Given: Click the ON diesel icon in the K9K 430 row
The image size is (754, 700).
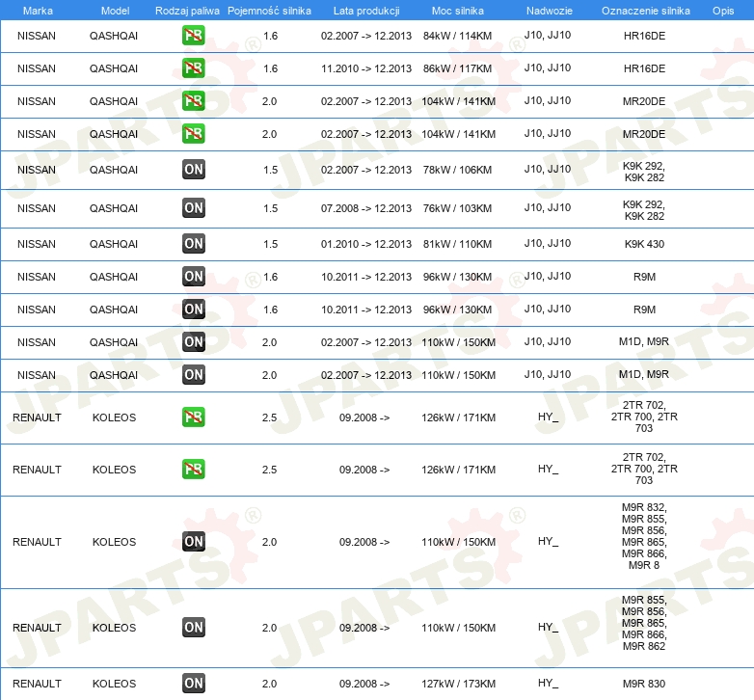Looking at the screenshot, I should click(193, 244).
